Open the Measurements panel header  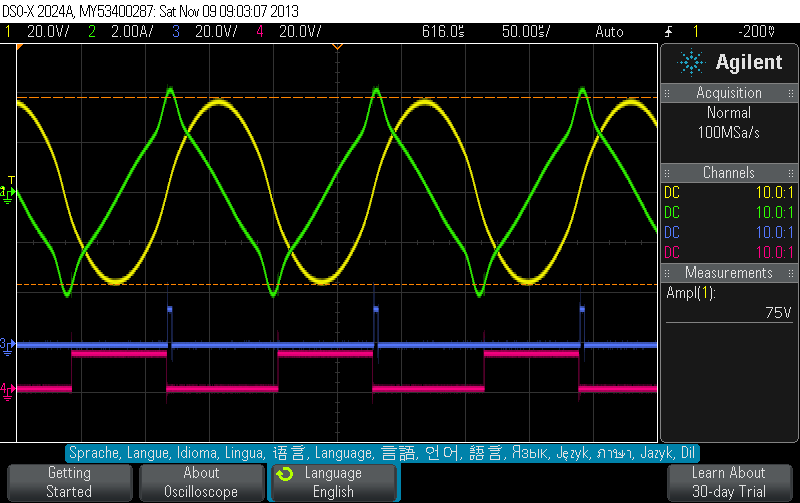tap(729, 272)
